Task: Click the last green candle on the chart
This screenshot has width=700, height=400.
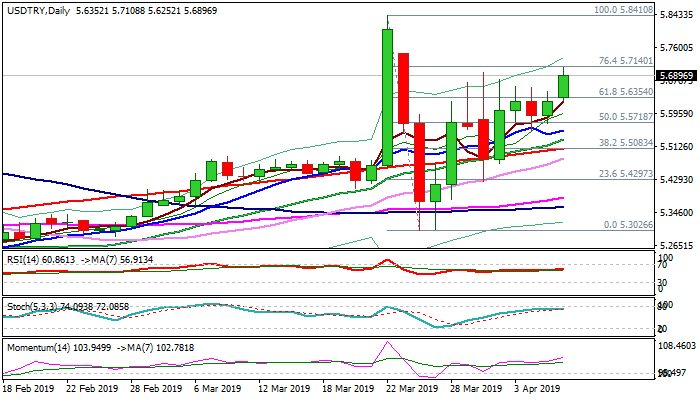Action: 564,86
